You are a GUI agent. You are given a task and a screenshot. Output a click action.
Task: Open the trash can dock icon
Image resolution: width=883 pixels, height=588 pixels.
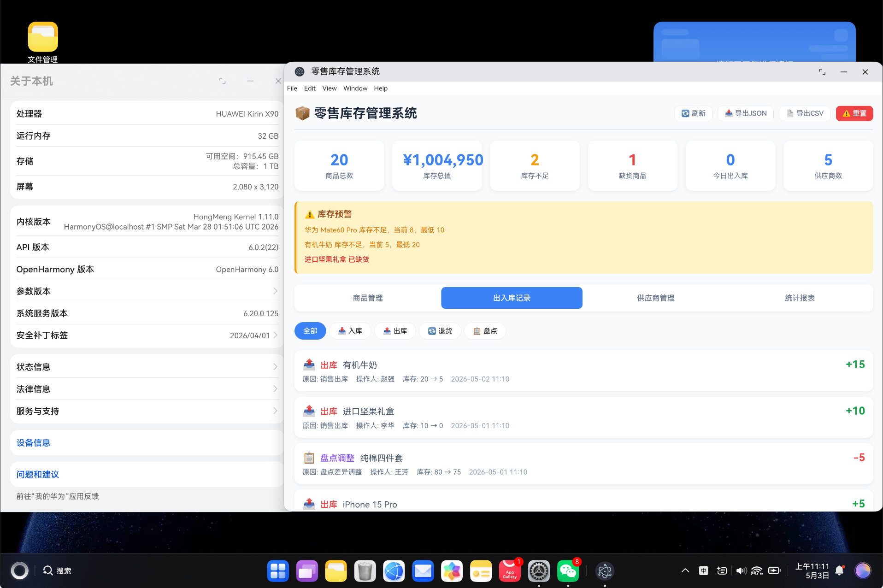click(365, 571)
